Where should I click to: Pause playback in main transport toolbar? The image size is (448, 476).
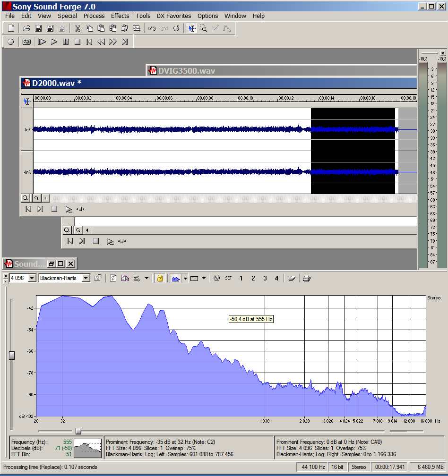point(66,42)
